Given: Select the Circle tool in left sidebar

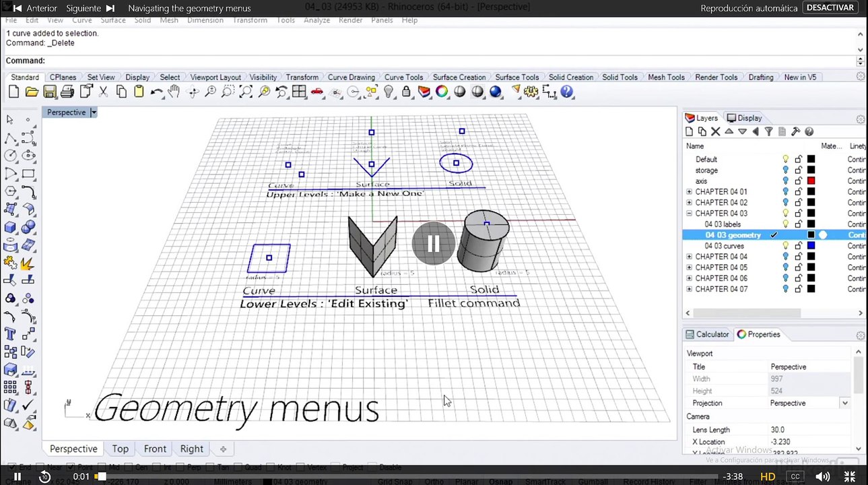Looking at the screenshot, I should (x=11, y=156).
